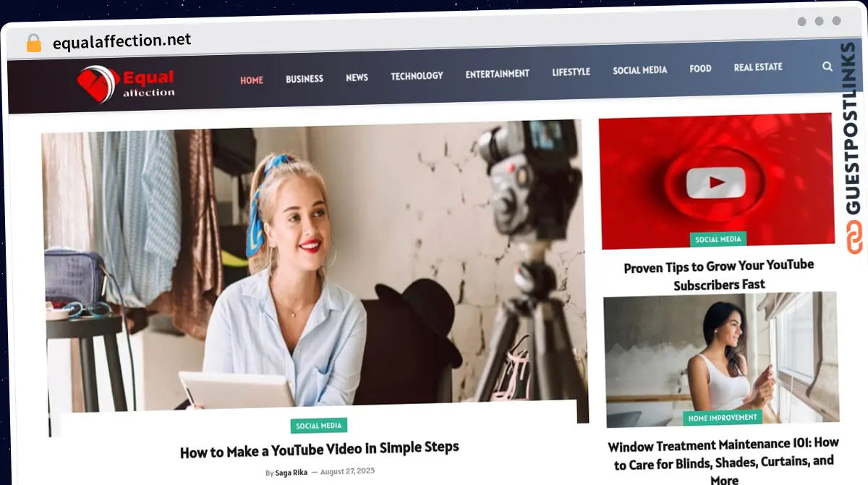Open the Business menu category
Image resolution: width=868 pixels, height=485 pixels.
[x=305, y=78]
